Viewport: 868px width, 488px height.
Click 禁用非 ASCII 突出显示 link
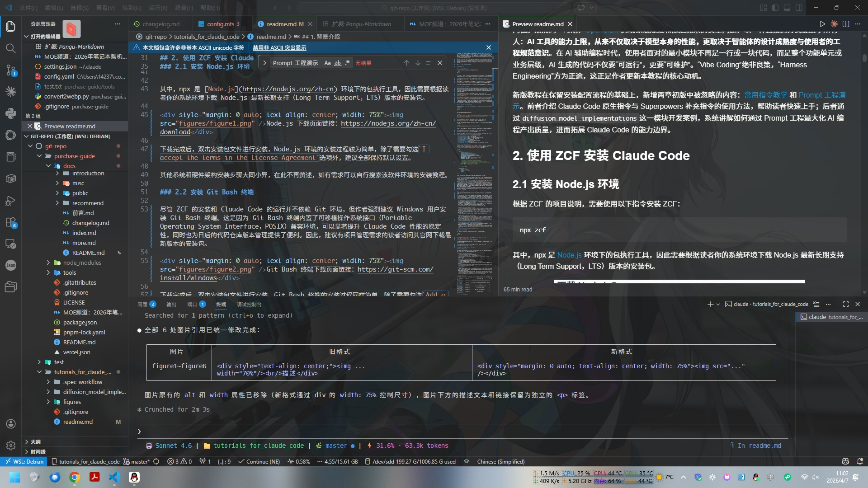click(279, 47)
